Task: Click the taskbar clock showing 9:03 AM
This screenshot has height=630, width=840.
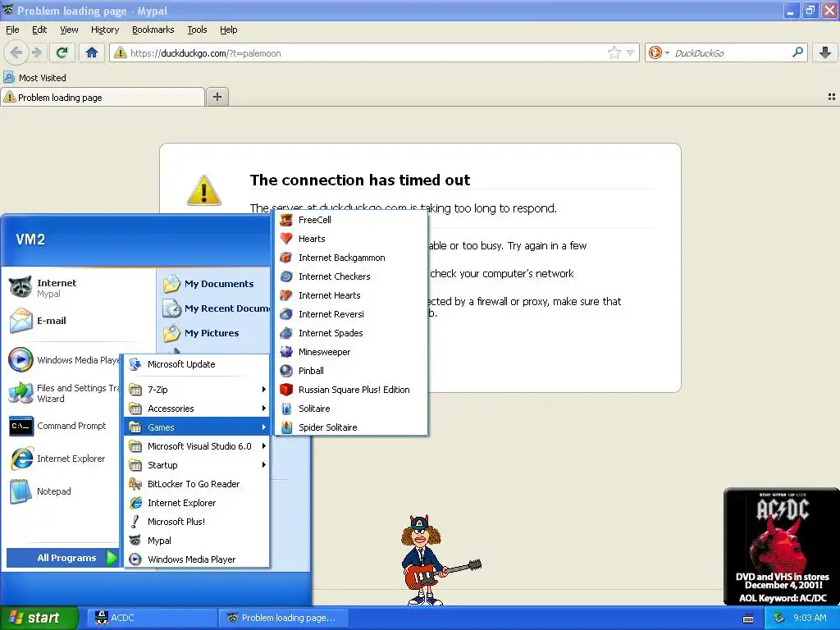Action: [810, 618]
